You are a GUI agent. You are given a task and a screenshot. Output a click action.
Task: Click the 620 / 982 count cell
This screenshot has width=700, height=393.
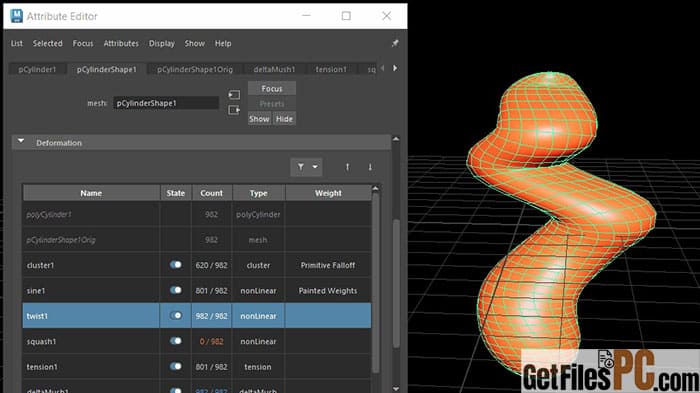click(x=212, y=265)
